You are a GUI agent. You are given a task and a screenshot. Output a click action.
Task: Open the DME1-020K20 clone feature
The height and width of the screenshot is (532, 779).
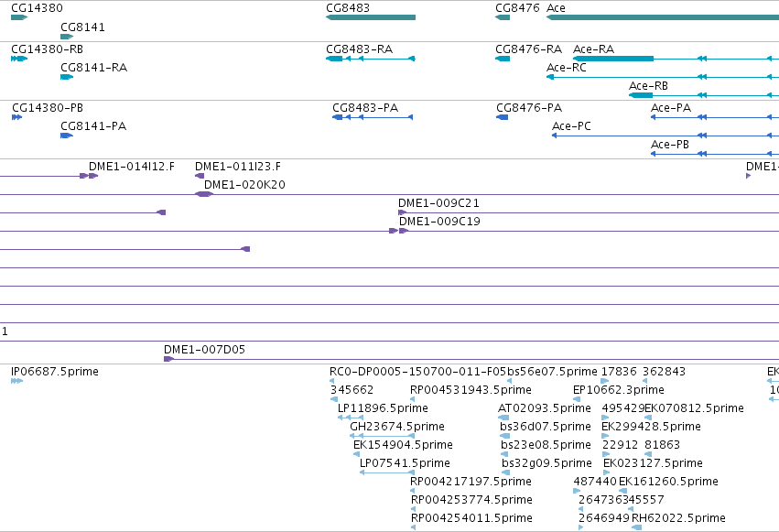click(x=204, y=194)
